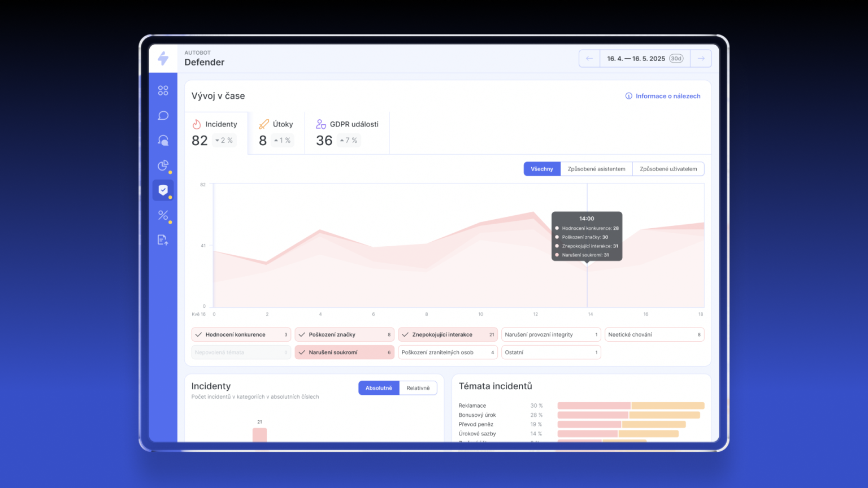This screenshot has height=488, width=868.
Task: Go to next date range arrow
Action: tap(701, 59)
